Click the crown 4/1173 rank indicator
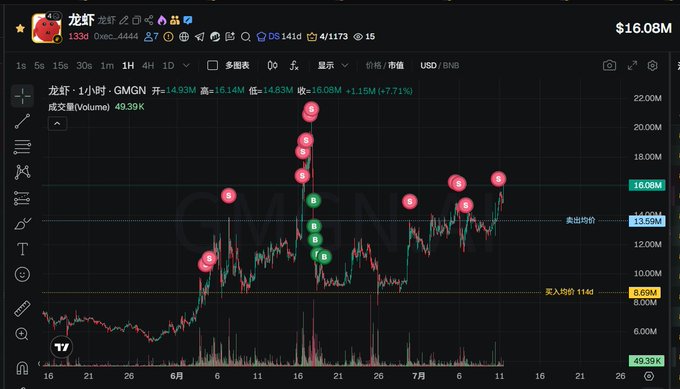 [x=327, y=36]
